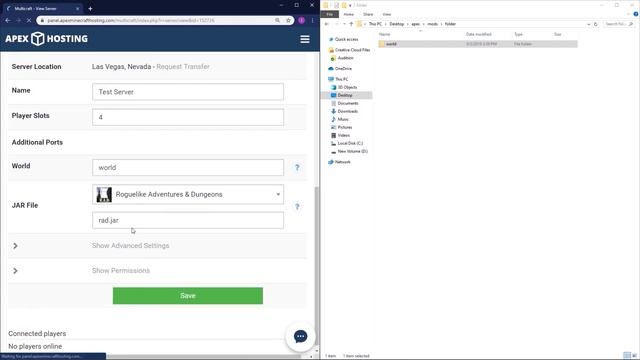Open the Home ribbon tab
This screenshot has width=640, height=360.
pyautogui.click(x=349, y=14)
